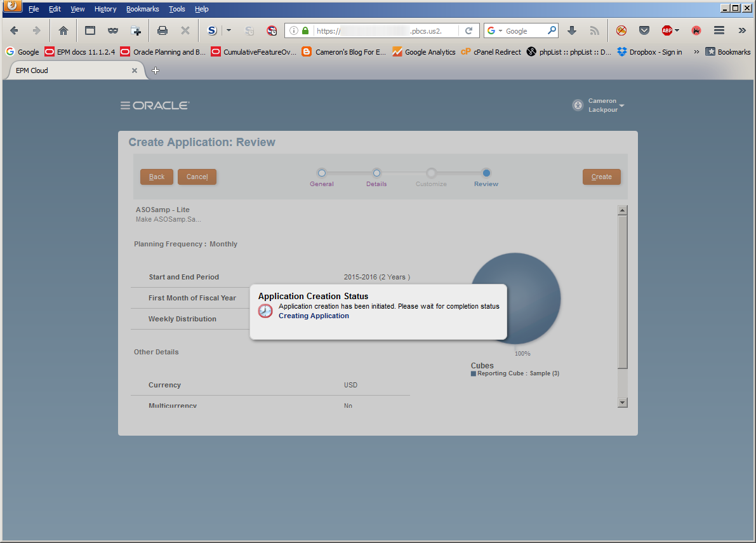Close the EPM Cloud tab

[135, 70]
